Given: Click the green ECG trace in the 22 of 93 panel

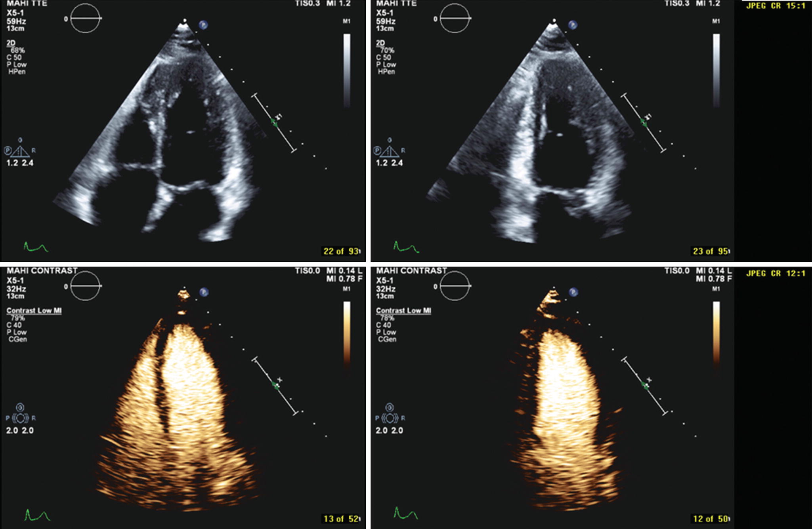Looking at the screenshot, I should coord(36,247).
